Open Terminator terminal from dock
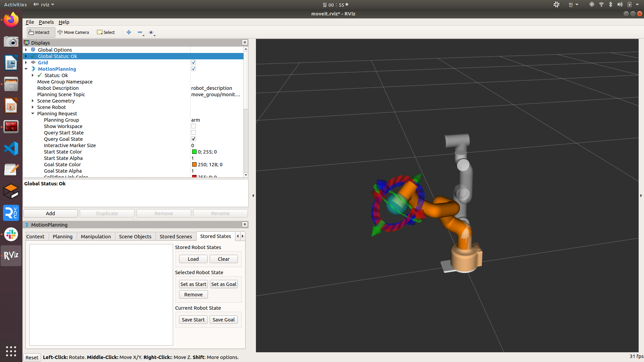644x362 pixels. tap(11, 127)
